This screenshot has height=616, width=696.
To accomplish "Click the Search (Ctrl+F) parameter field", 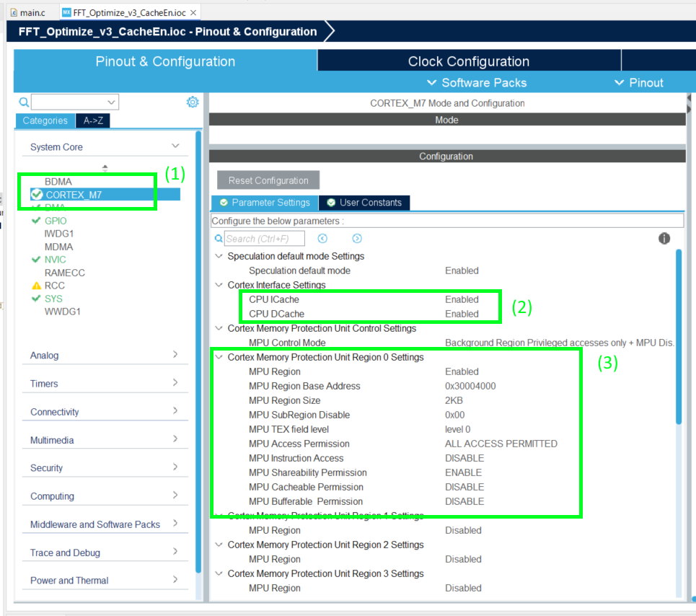I will click(265, 239).
